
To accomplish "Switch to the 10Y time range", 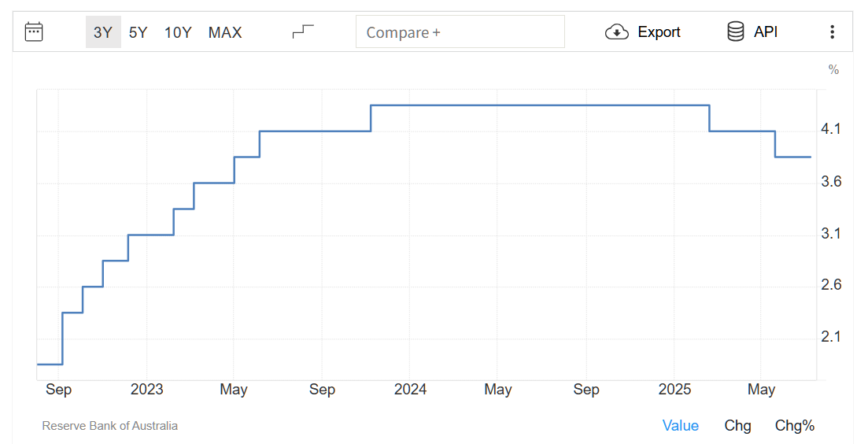I will pyautogui.click(x=178, y=32).
